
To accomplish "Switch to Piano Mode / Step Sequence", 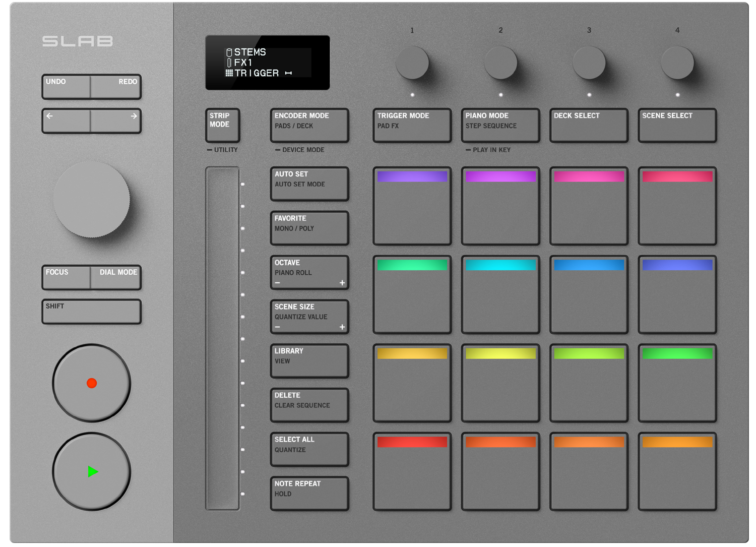I will point(500,125).
